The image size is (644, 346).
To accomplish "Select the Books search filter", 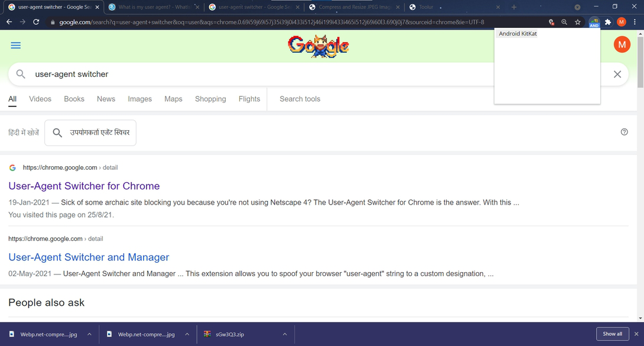I will pos(74,99).
